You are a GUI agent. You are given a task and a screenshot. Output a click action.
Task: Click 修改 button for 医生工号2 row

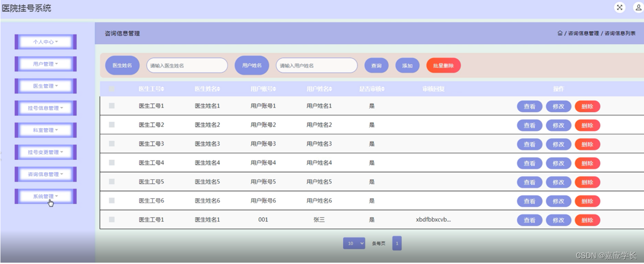coord(558,125)
